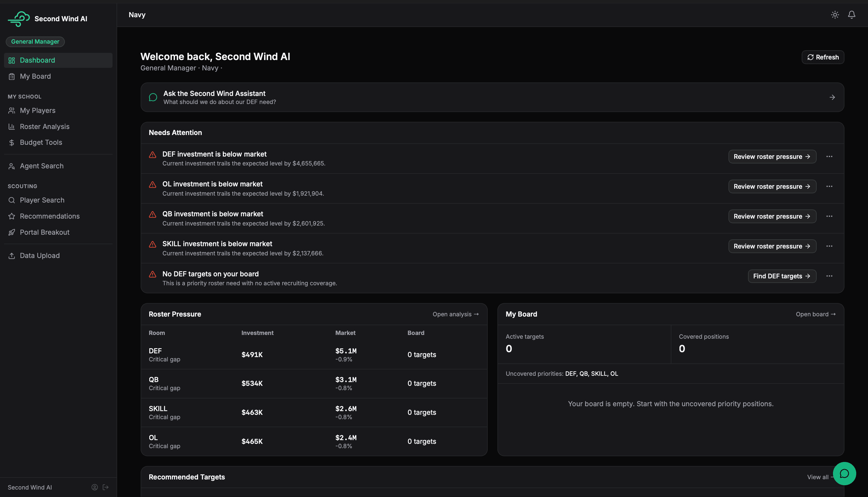This screenshot has height=497, width=868.
Task: Click the arrow on the assistant card
Action: pos(832,97)
